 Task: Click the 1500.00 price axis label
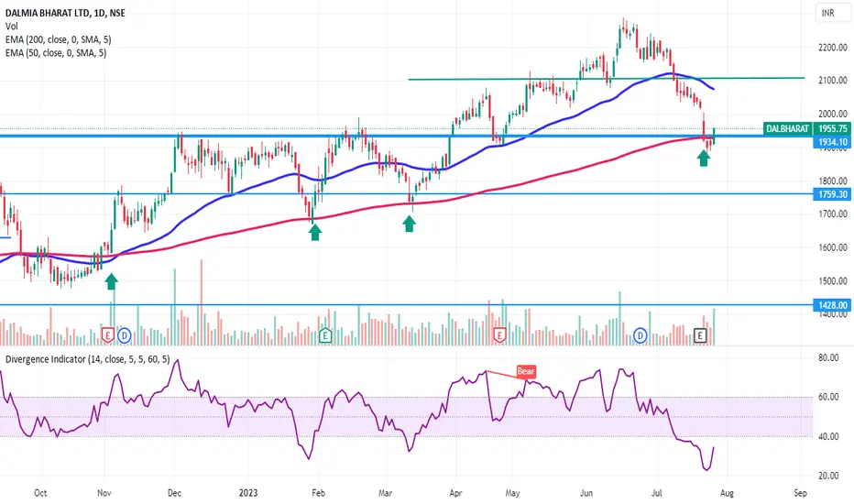(833, 281)
